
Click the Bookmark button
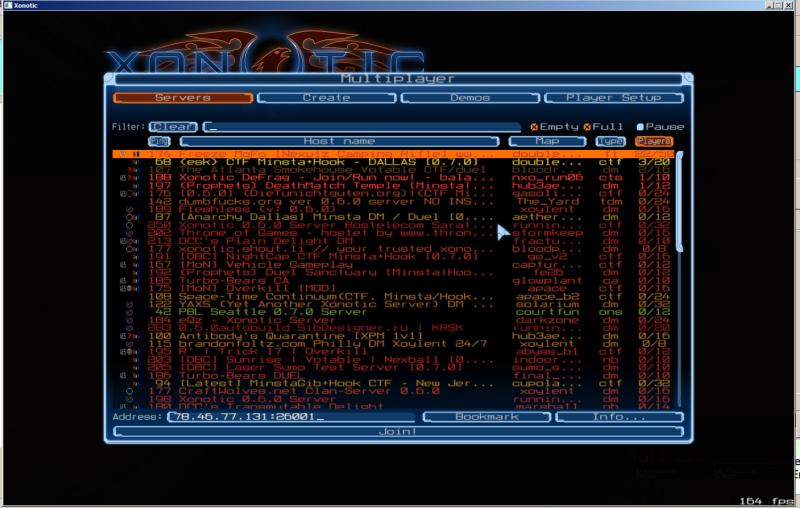[x=487, y=417]
